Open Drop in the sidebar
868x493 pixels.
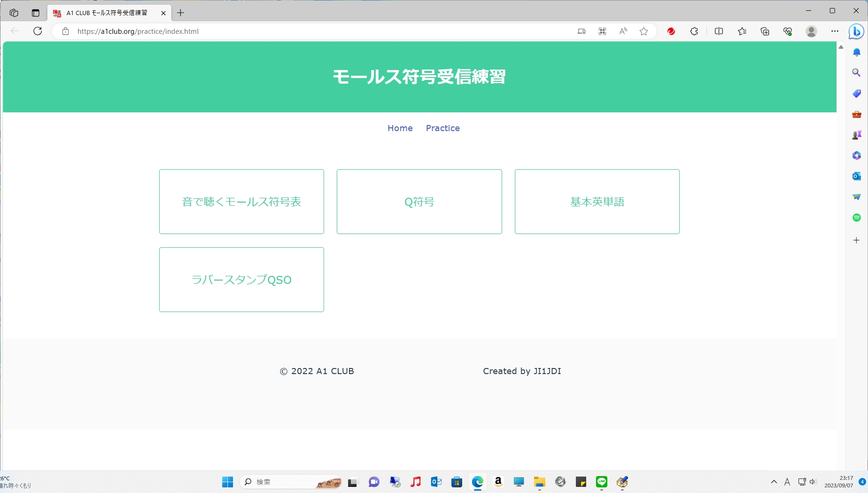[857, 197]
